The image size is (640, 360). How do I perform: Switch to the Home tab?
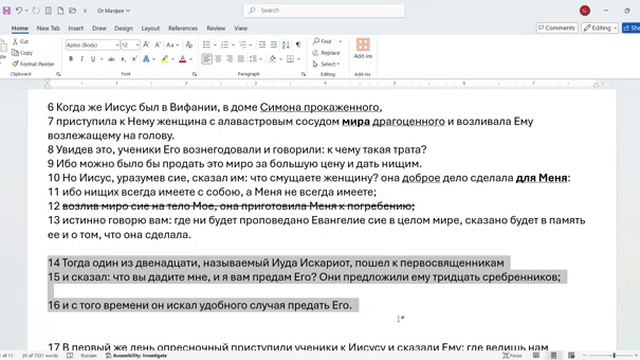pyautogui.click(x=20, y=28)
